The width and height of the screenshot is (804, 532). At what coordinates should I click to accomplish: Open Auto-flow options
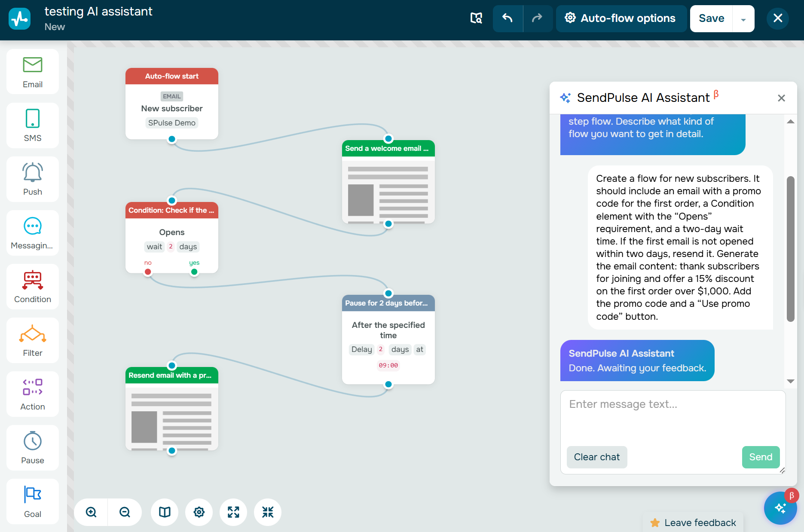coord(621,18)
